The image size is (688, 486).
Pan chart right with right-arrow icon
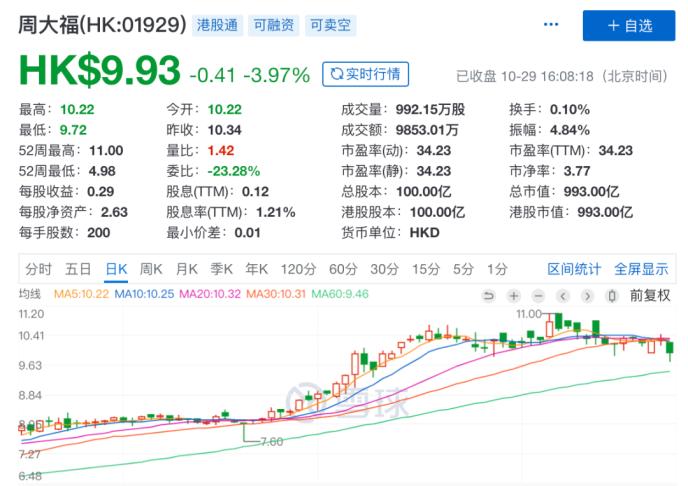(x=587, y=296)
